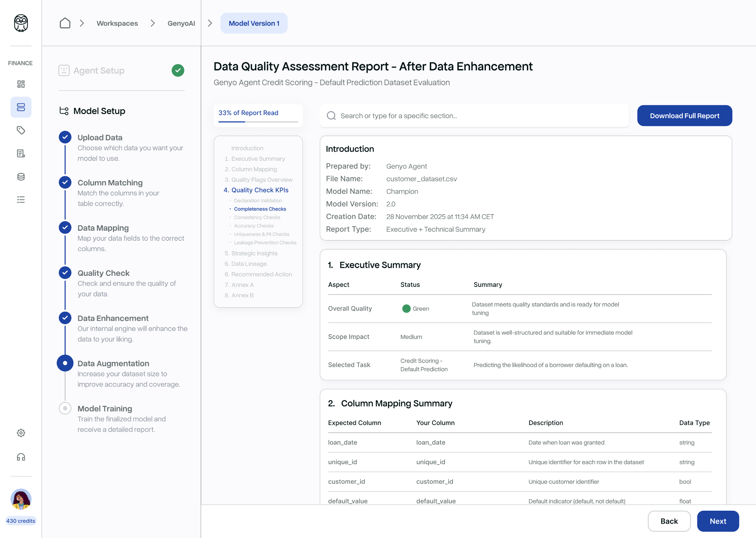This screenshot has width=756, height=538.
Task: Open the Completeness Checks sub-item
Action: (x=260, y=209)
